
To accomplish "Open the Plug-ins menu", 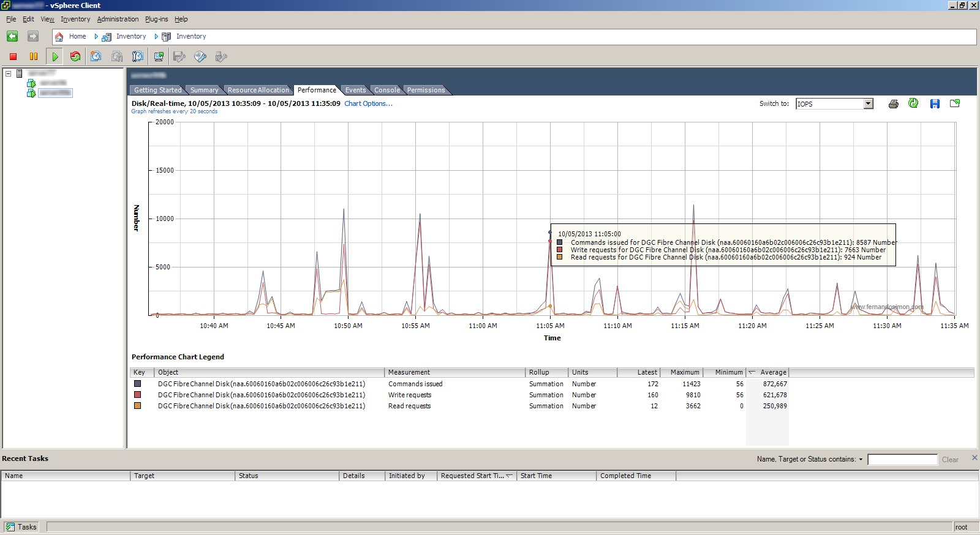I will coord(156,20).
